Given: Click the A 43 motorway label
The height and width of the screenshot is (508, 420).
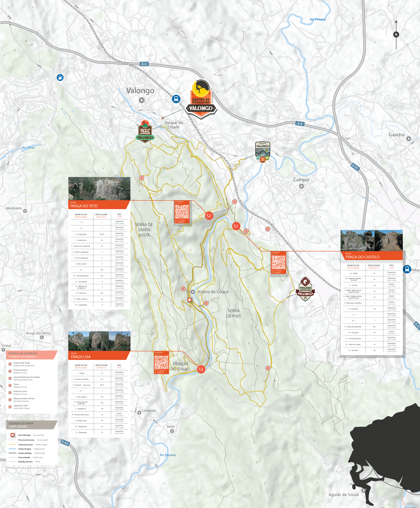Looking at the screenshot, I should tap(65, 442).
